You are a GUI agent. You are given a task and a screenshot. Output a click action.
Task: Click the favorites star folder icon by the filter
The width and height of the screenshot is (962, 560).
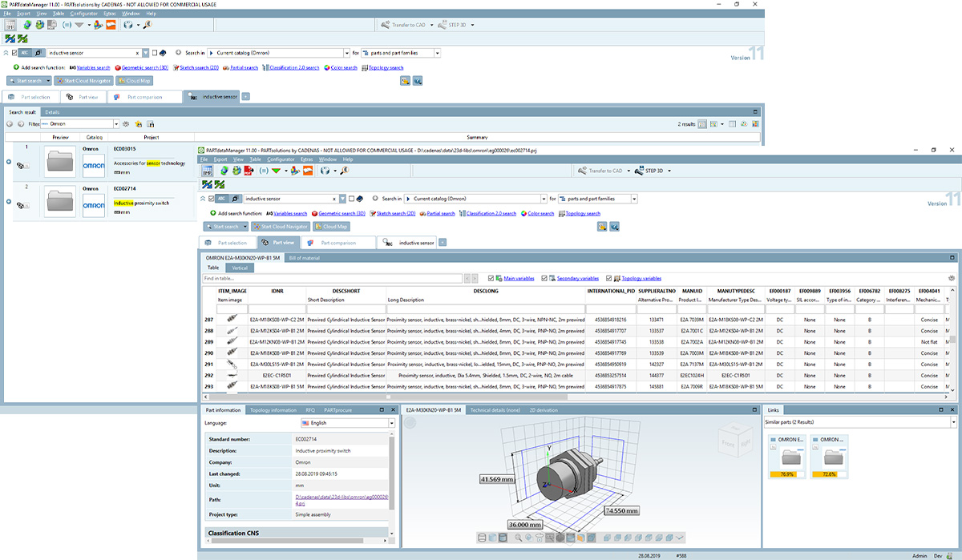138,124
